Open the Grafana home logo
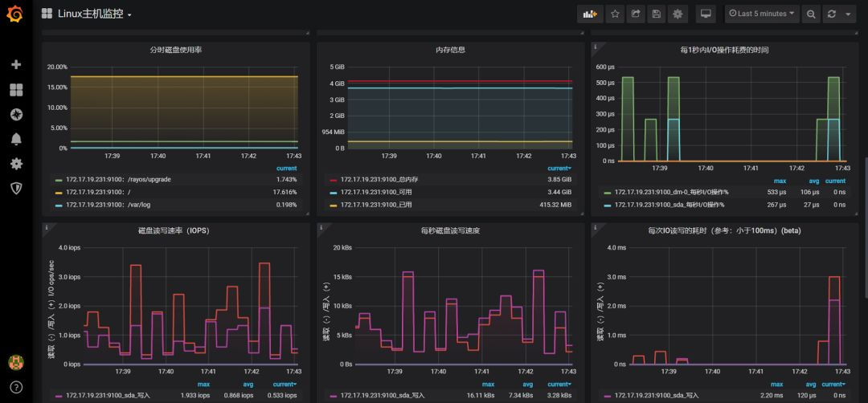 15,14
